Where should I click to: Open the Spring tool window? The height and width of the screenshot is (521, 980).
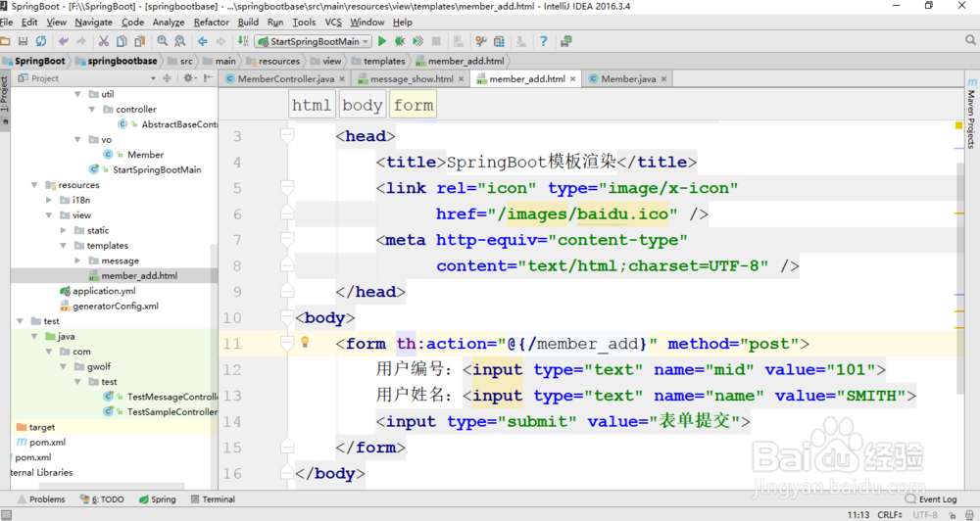[x=158, y=499]
